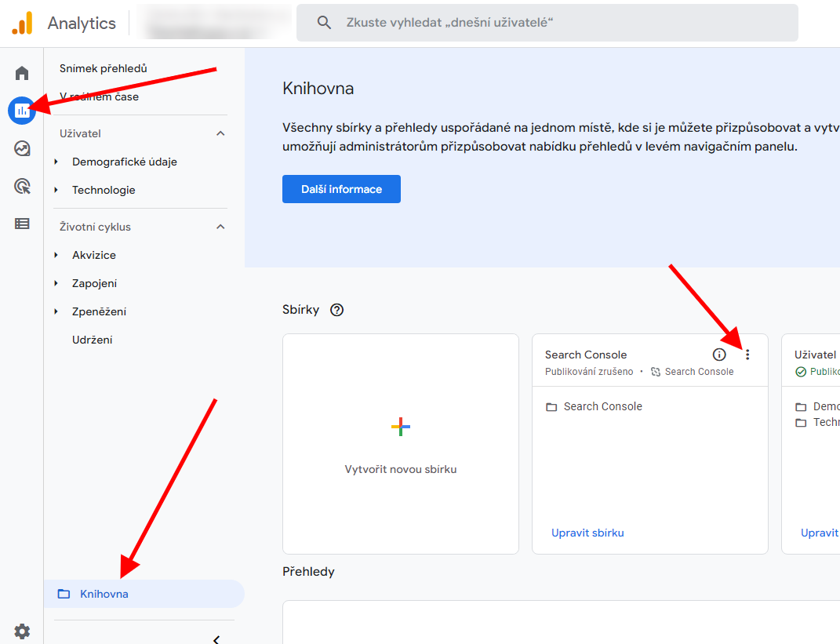Open Snímek přehledů menu item
840x644 pixels.
click(104, 68)
